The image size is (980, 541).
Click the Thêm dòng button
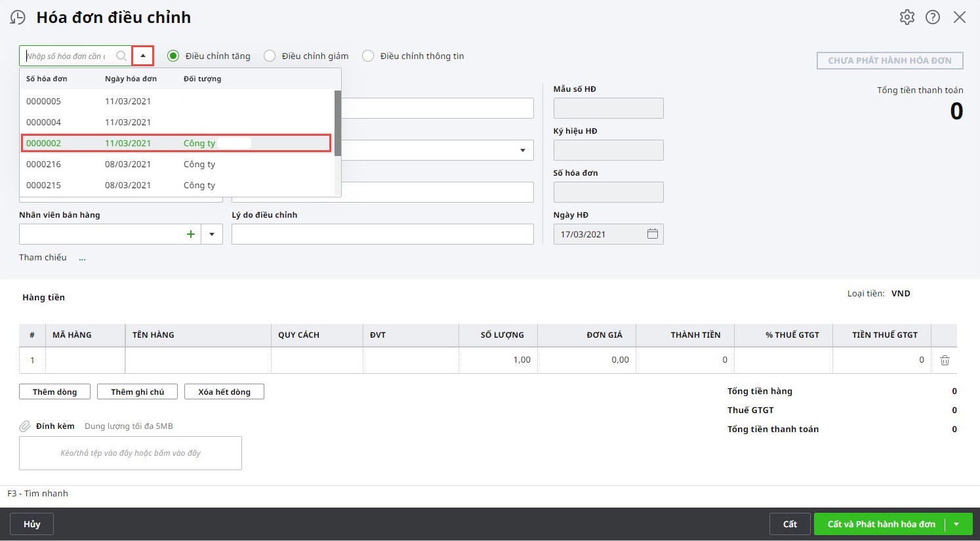click(55, 391)
